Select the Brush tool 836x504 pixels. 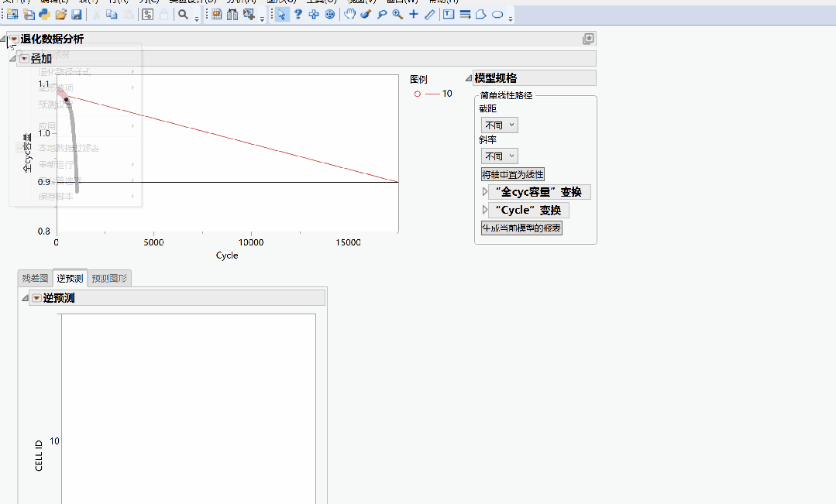click(366, 15)
